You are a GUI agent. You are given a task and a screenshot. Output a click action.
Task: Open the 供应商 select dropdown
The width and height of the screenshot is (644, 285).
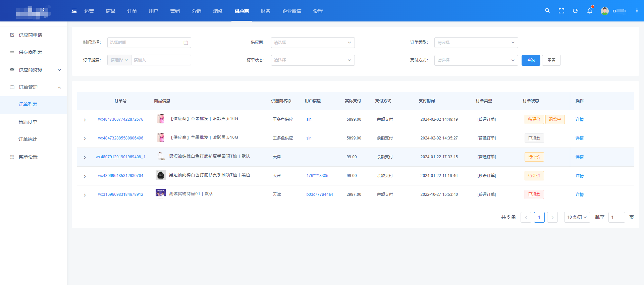313,43
